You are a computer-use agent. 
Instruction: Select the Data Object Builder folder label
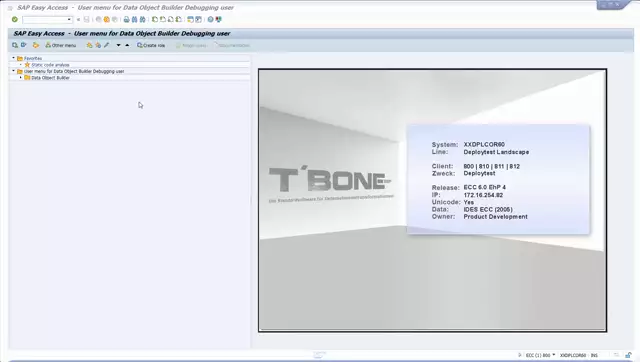pyautogui.click(x=50, y=78)
